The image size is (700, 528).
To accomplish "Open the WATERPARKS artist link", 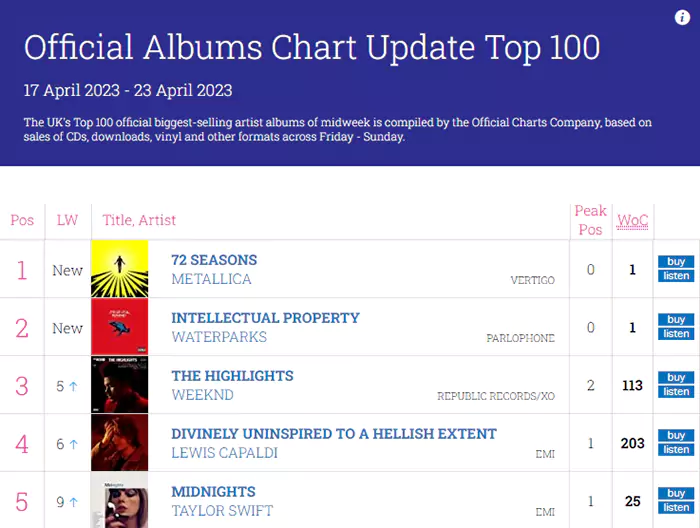I will click(219, 337).
